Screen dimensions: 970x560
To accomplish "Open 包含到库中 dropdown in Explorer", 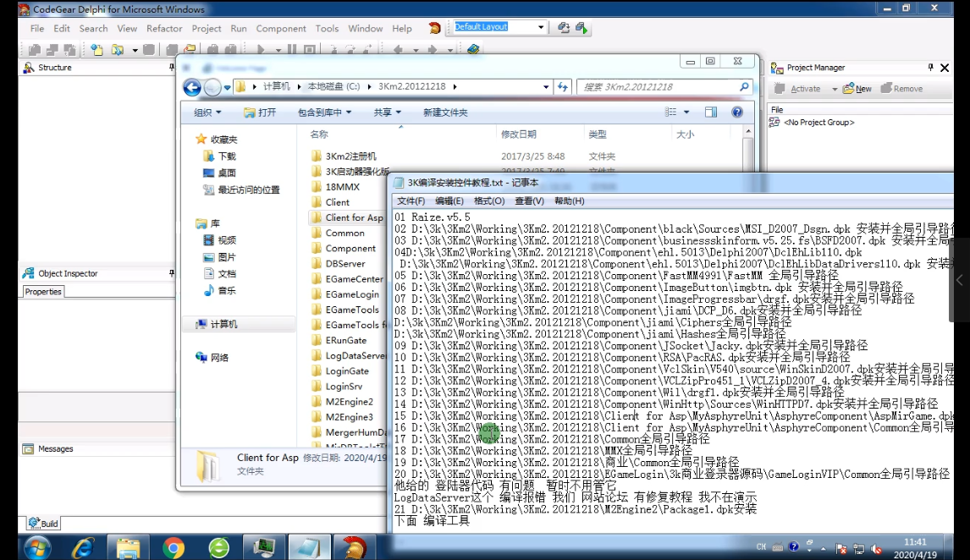I will coord(325,112).
